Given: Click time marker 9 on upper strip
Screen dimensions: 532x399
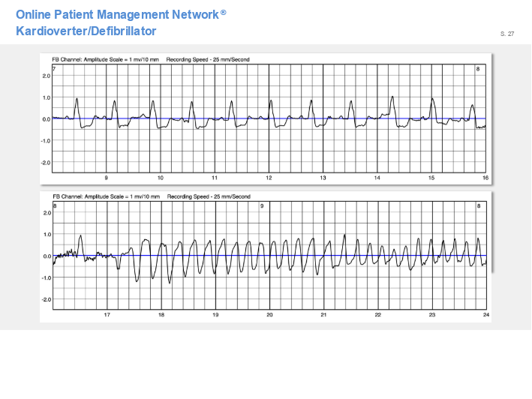Looking at the screenshot, I should [106, 178].
